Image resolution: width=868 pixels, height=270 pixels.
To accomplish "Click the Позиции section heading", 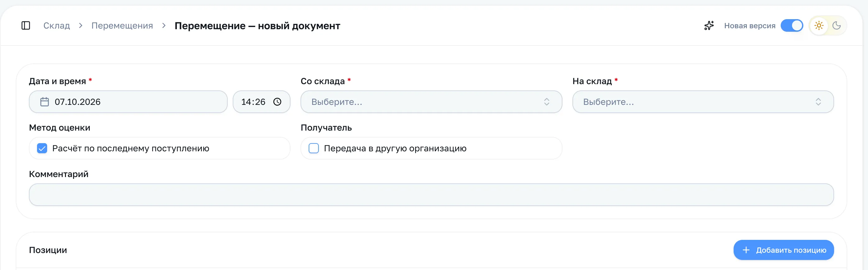I will click(48, 250).
